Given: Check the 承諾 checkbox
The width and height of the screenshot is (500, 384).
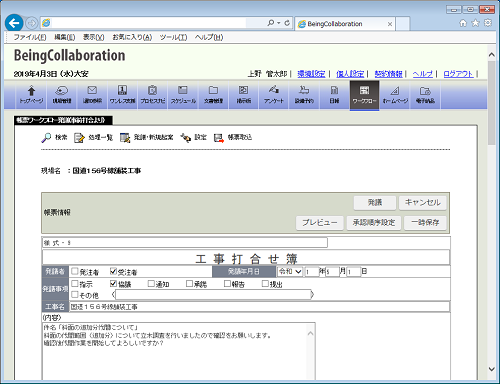Looking at the screenshot, I should click(x=189, y=284).
